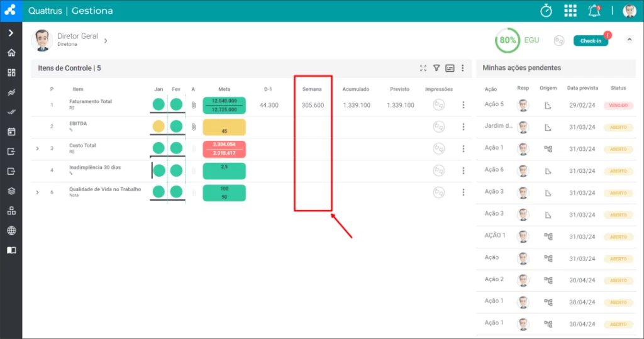Click EBITDA yellow Jan status circle
Screen dimensions: 644x339
[x=158, y=126]
